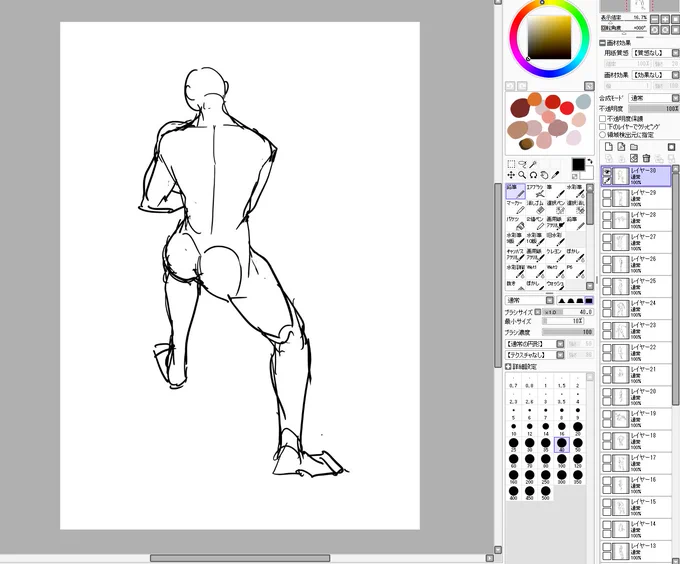Adjust the ブラシ濃度 density slider
Screen dimensions: 680x564
point(568,333)
